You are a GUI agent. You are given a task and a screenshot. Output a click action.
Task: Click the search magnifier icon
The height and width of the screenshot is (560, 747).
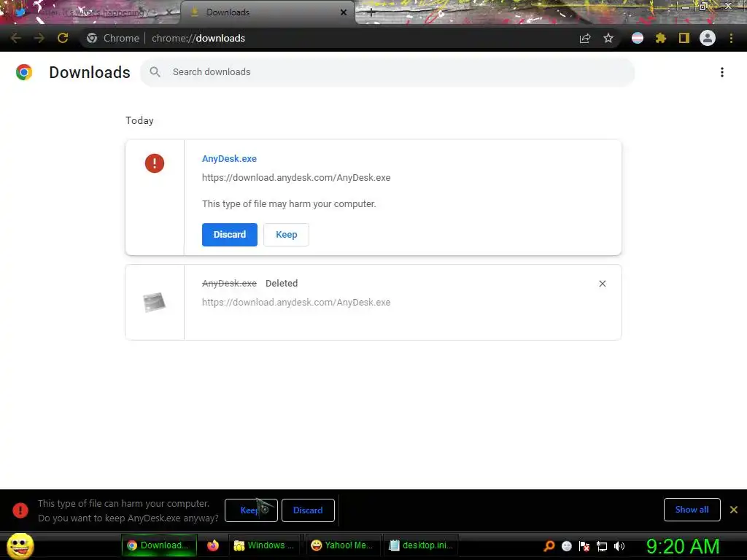155,72
